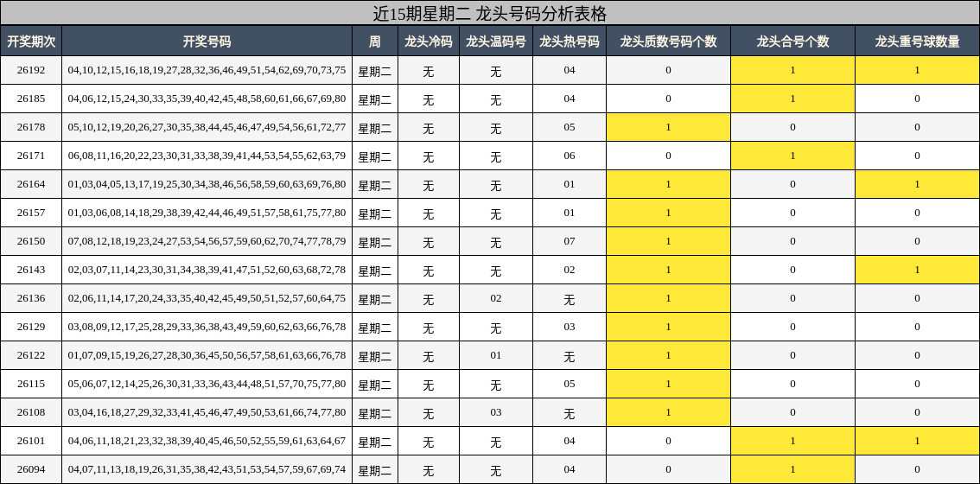Select winning numbers starting 03,04,16,18,27
The height and width of the screenshot is (484, 980).
tap(207, 412)
